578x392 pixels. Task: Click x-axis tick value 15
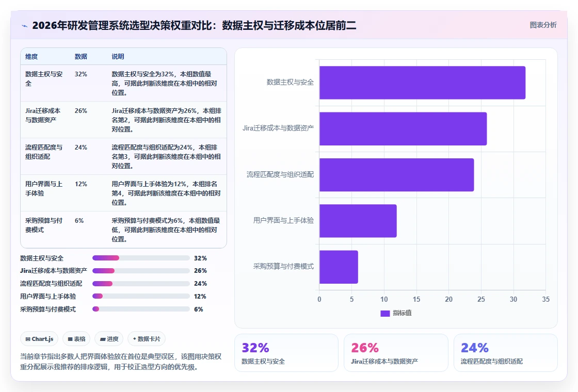416,300
